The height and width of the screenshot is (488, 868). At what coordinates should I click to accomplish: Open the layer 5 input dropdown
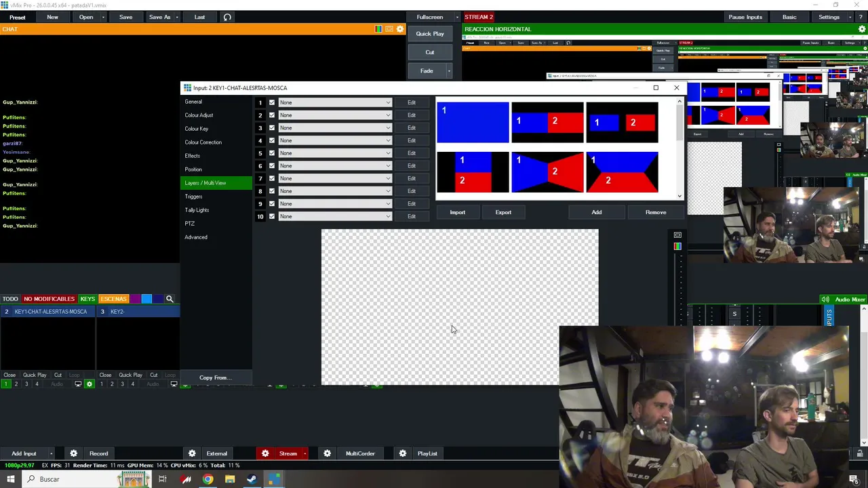click(335, 153)
